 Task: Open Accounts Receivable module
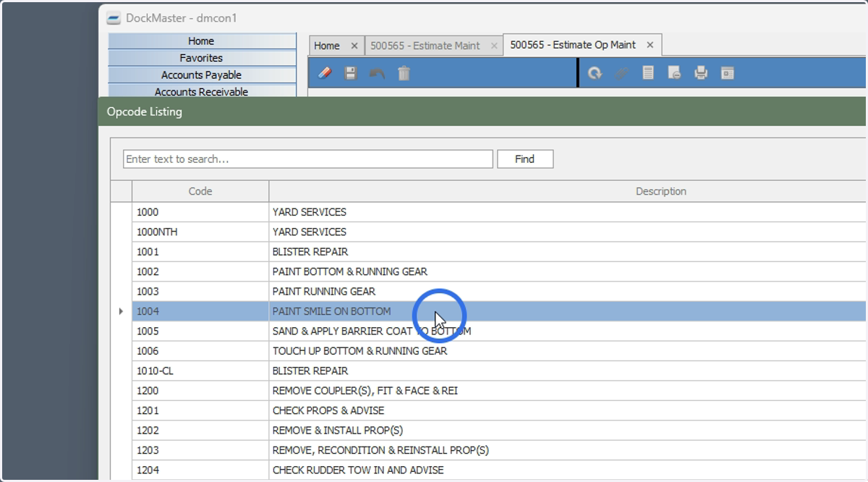click(202, 91)
